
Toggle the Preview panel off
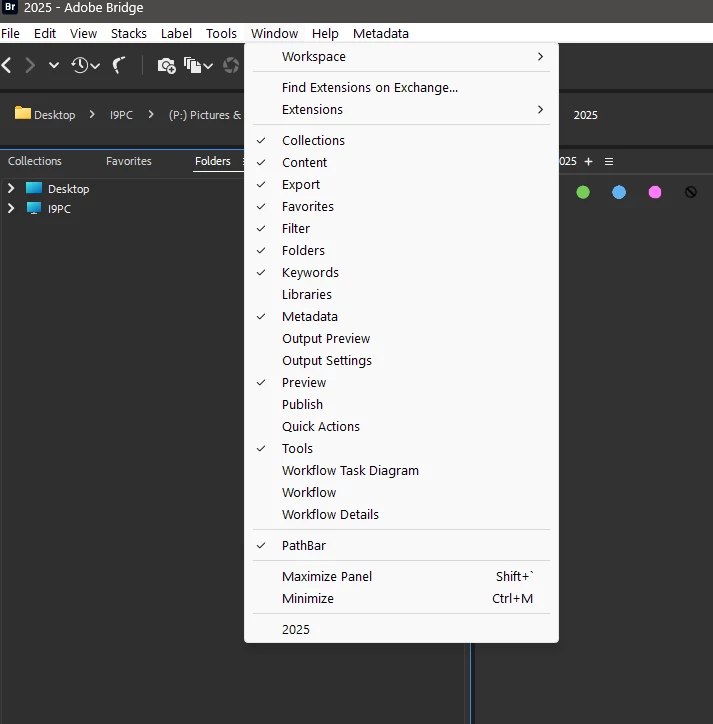click(x=401, y=383)
